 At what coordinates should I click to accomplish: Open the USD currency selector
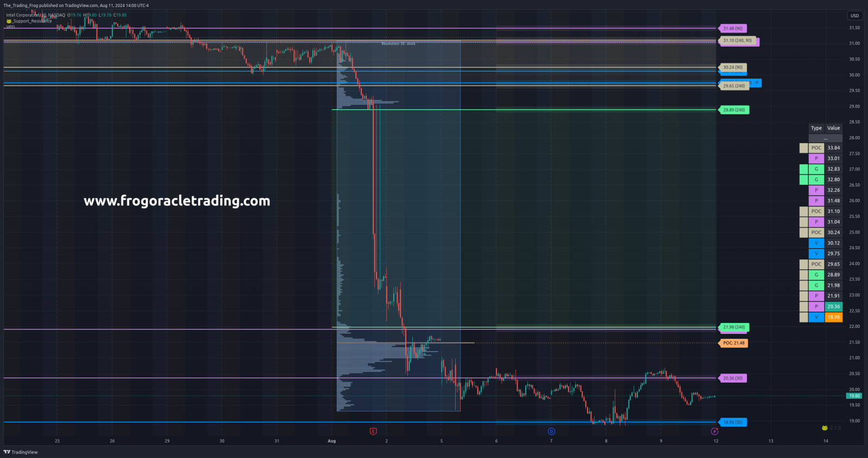[854, 16]
